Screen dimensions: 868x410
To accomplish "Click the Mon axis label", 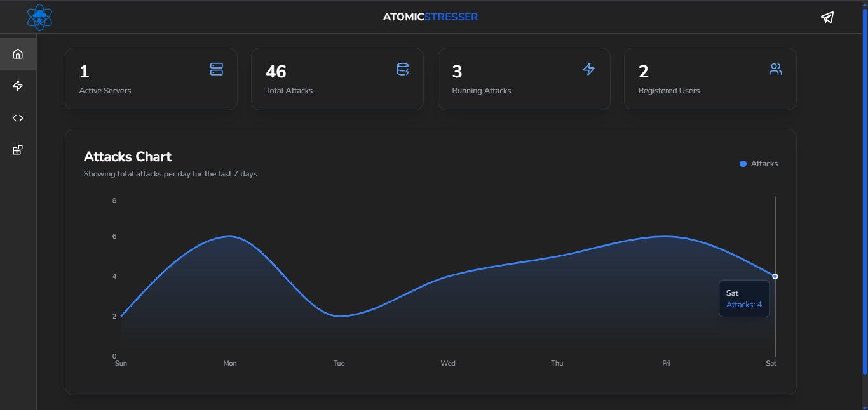I will (230, 364).
